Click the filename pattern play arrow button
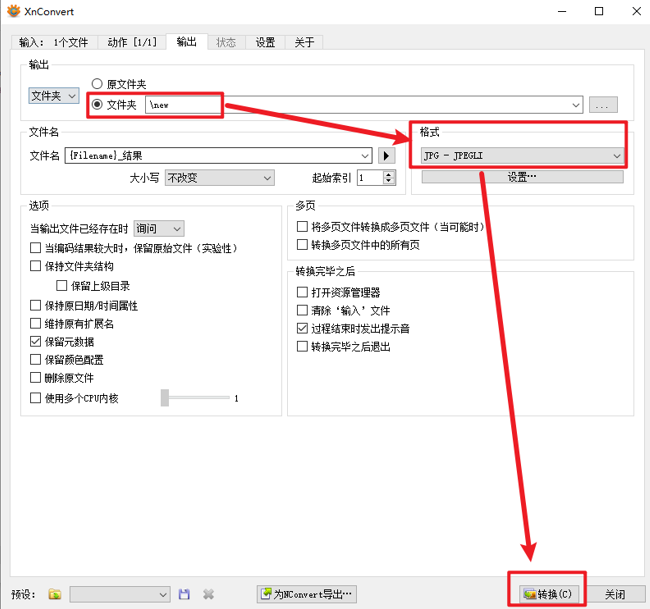The image size is (650, 609). pos(386,155)
